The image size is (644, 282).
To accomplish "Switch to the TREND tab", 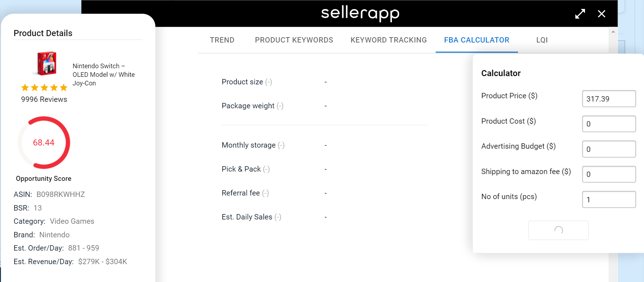I will 222,40.
